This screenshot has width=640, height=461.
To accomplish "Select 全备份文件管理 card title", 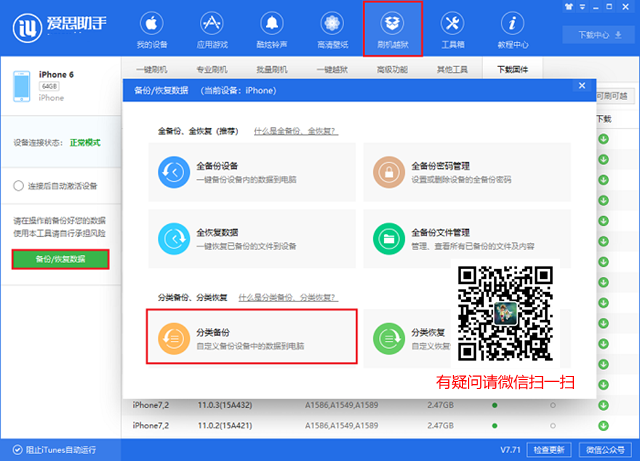I will 440,232.
